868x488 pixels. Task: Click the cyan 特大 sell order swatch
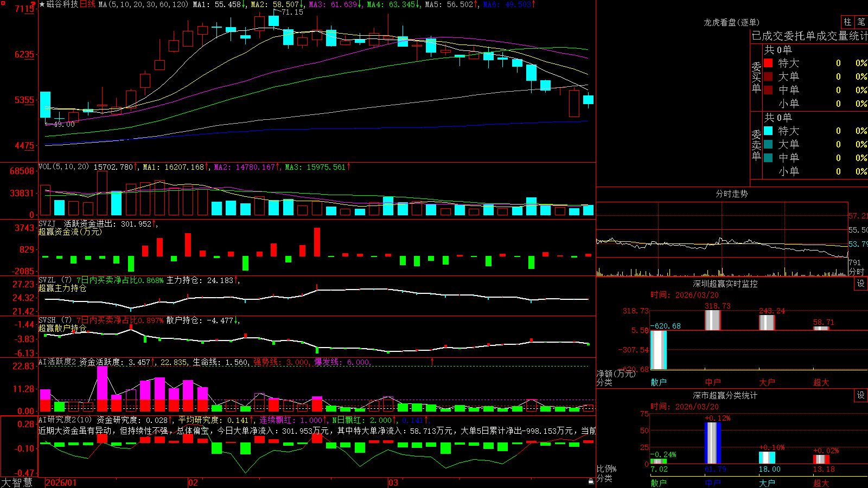pyautogui.click(x=768, y=131)
